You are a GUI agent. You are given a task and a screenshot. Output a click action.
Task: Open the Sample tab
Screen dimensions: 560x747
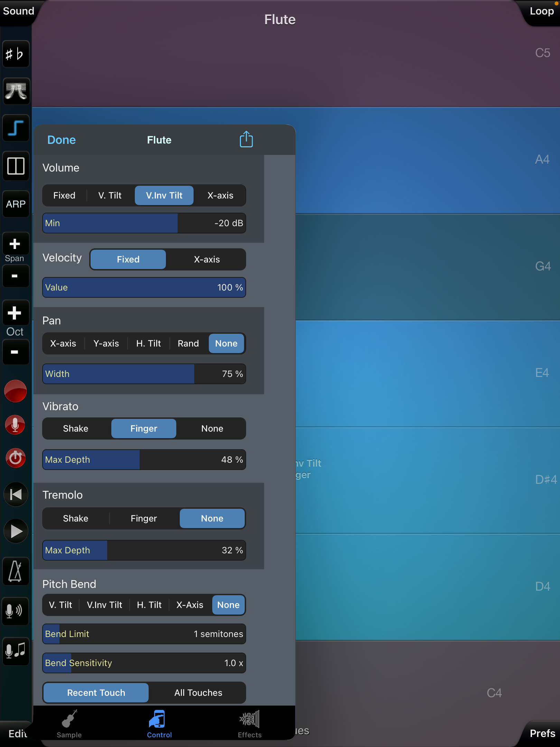tap(69, 724)
